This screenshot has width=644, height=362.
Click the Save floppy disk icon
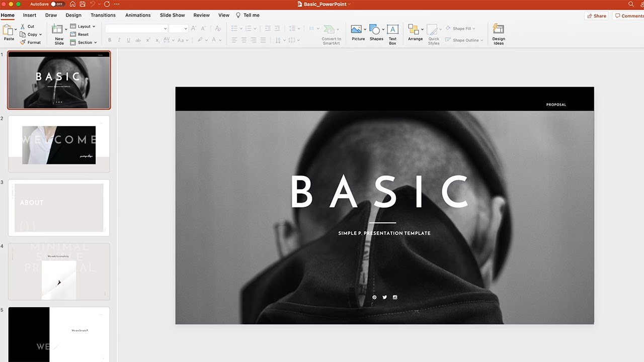click(x=82, y=4)
